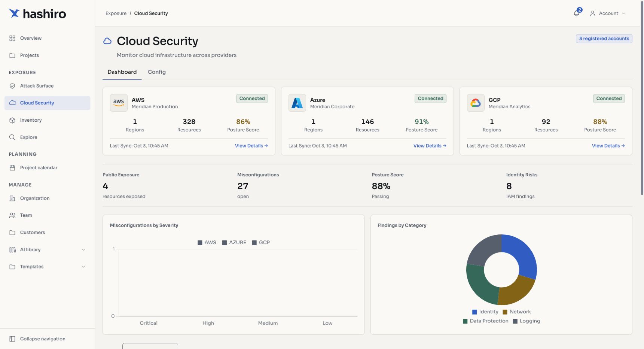Click the GCP provider logo

point(476,103)
